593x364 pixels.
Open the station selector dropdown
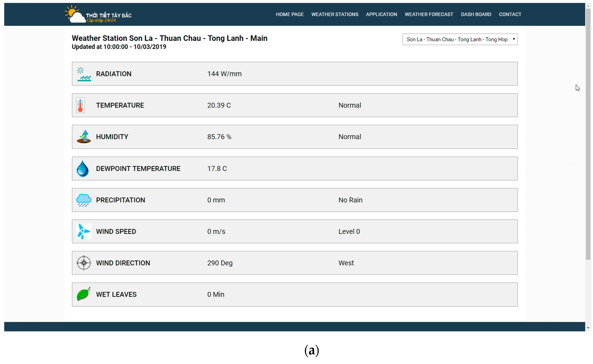coord(460,39)
